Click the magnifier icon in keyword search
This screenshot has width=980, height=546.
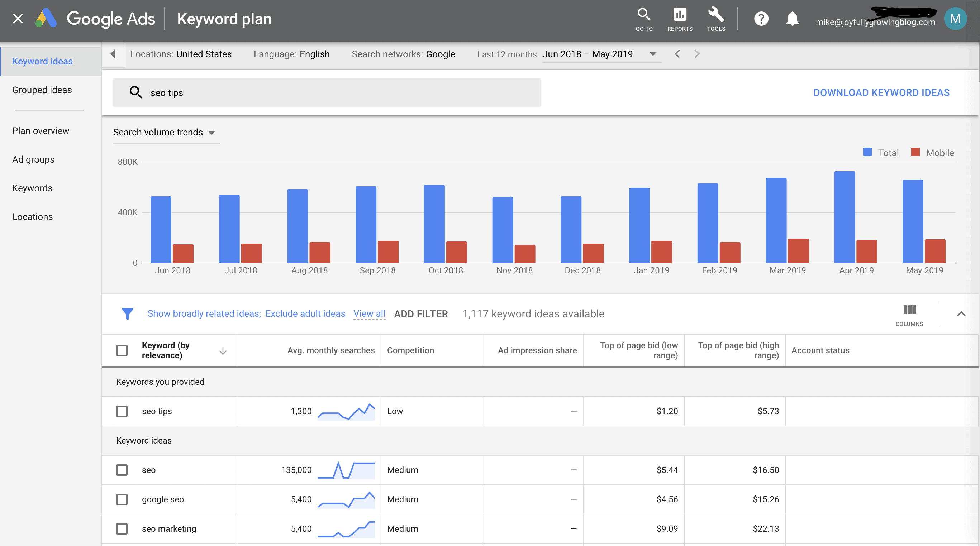coord(135,92)
